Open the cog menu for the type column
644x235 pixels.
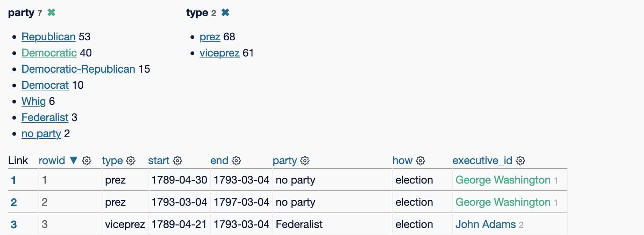(131, 161)
